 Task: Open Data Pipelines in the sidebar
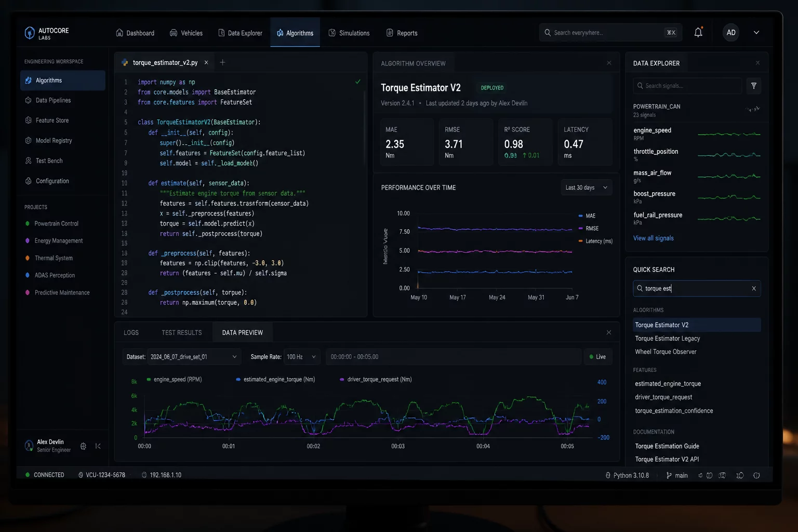tap(63, 100)
